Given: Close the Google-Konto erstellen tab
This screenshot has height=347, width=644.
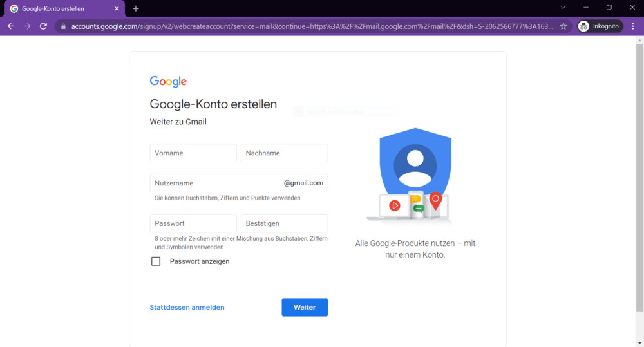Looking at the screenshot, I should 117,8.
